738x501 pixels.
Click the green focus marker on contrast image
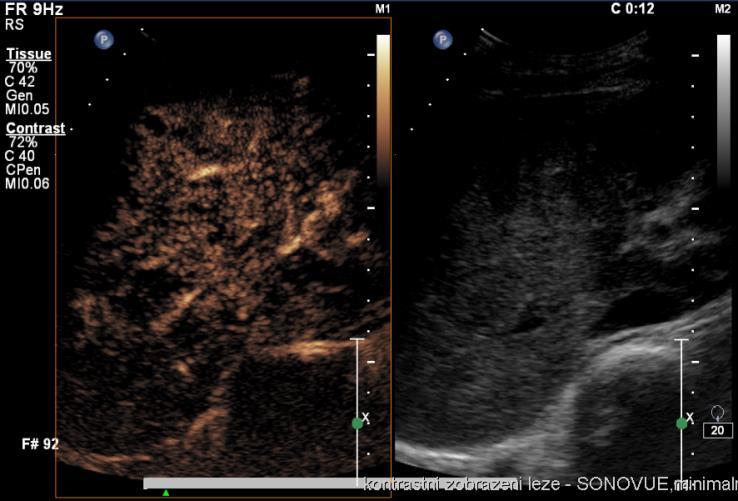(x=357, y=423)
